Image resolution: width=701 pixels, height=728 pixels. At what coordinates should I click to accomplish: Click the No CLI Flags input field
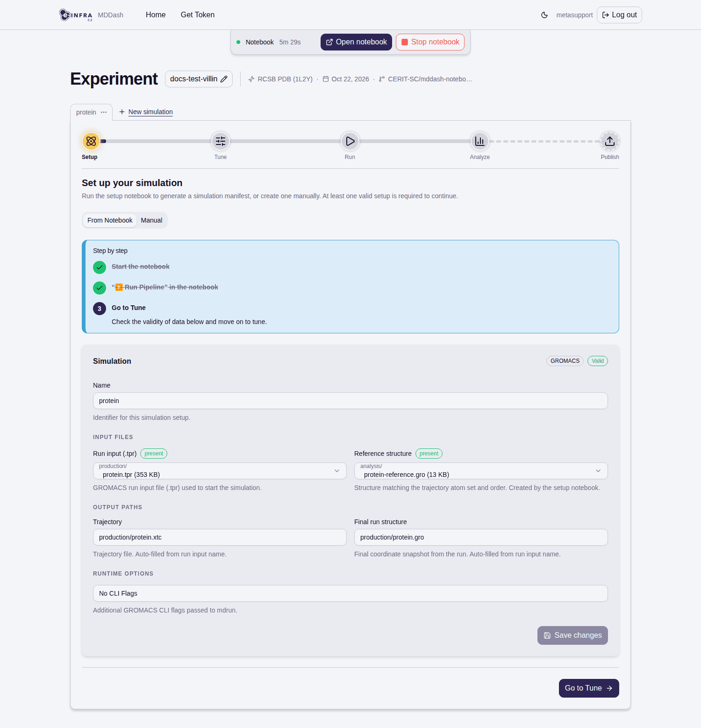(350, 593)
